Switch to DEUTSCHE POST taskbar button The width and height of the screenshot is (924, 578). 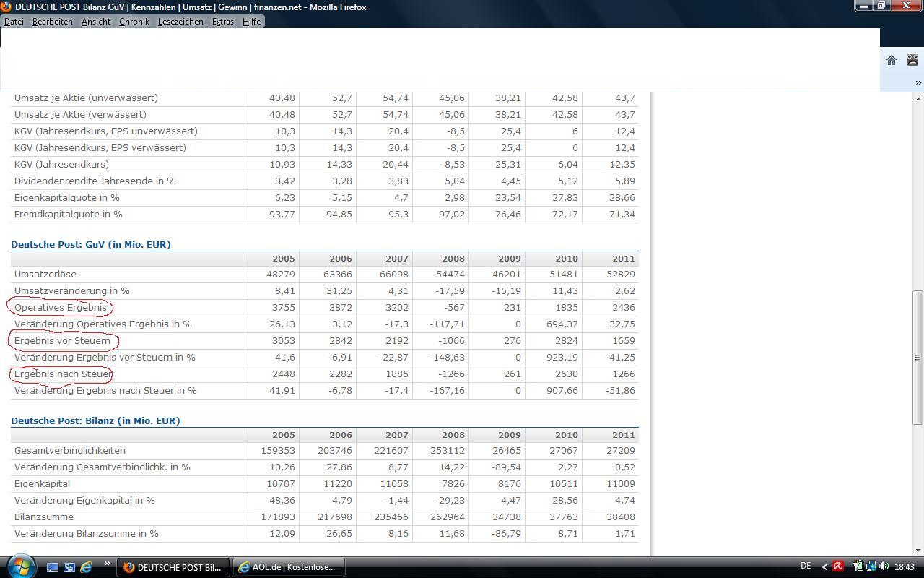tap(173, 567)
